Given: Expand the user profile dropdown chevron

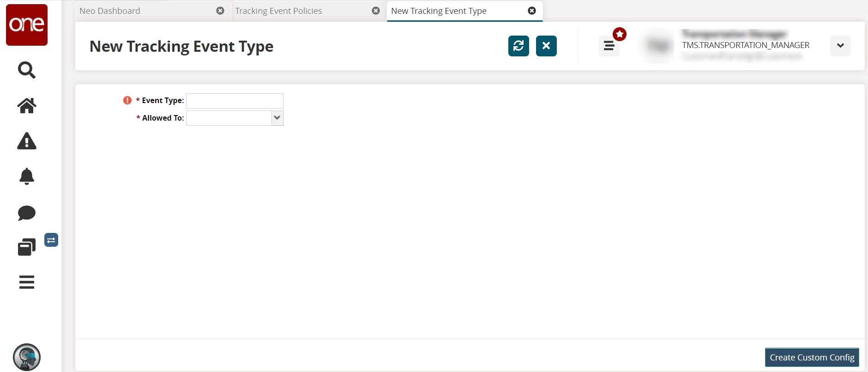Looking at the screenshot, I should click(x=840, y=46).
